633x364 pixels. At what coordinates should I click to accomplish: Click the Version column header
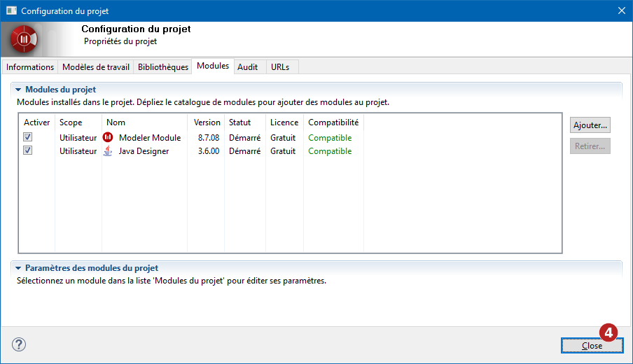coord(206,122)
